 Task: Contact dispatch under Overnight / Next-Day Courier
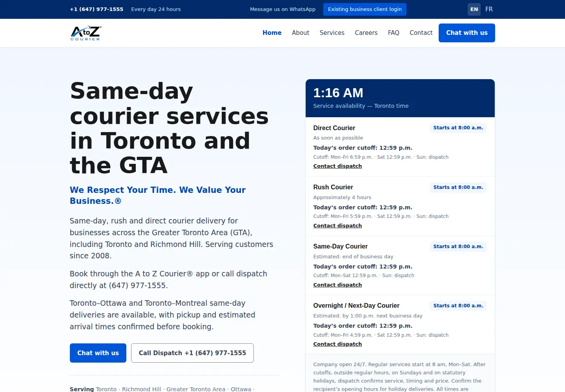(x=337, y=344)
